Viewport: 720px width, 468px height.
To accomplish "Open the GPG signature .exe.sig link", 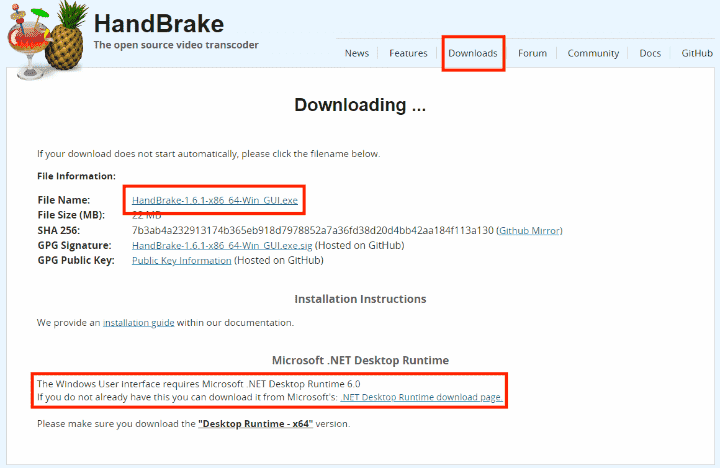I will coord(222,246).
